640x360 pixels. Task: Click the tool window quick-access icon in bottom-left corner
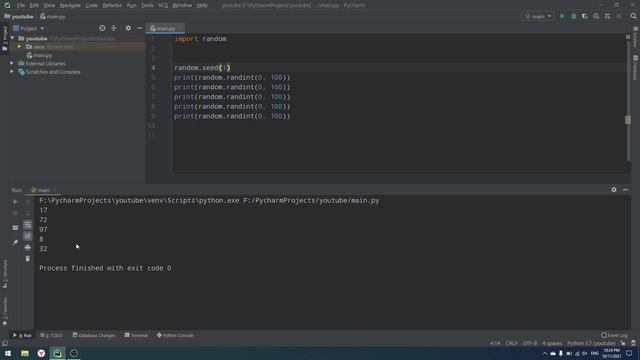(4, 343)
